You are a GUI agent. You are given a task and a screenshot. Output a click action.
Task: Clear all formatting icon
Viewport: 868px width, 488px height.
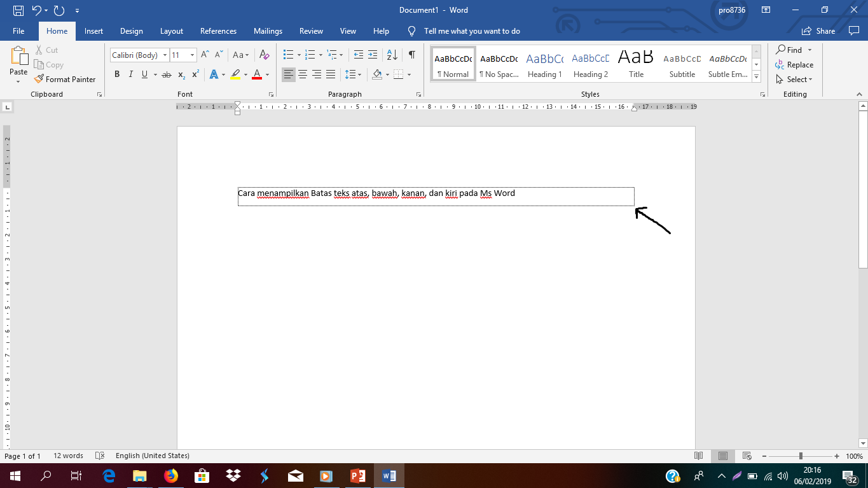(265, 55)
